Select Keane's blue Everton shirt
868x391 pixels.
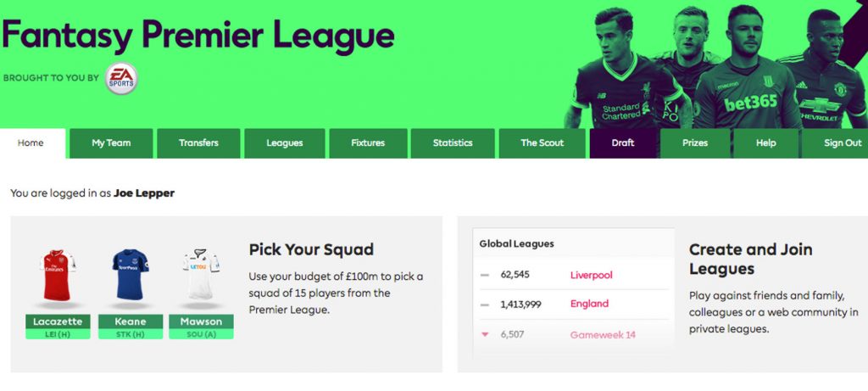(x=130, y=274)
